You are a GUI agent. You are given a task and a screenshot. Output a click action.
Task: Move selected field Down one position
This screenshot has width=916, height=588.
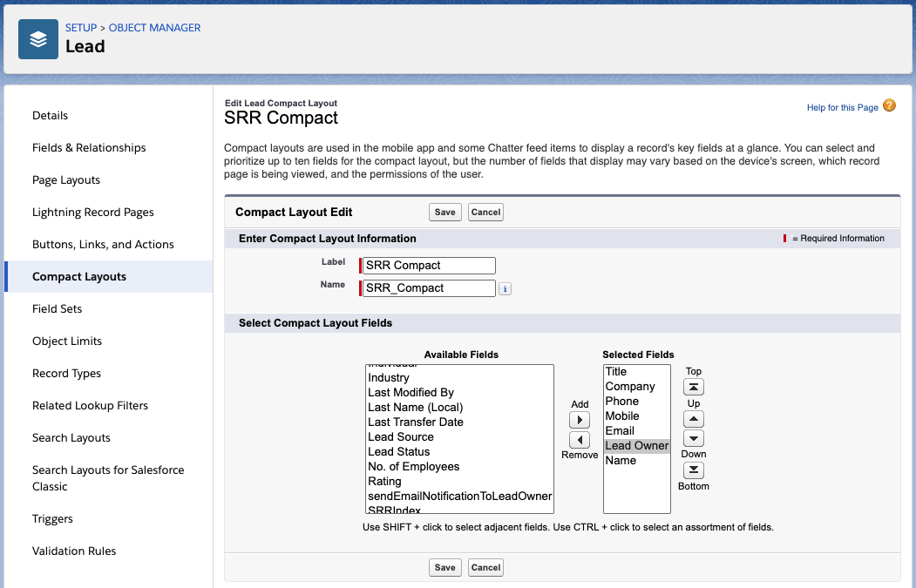(x=694, y=438)
